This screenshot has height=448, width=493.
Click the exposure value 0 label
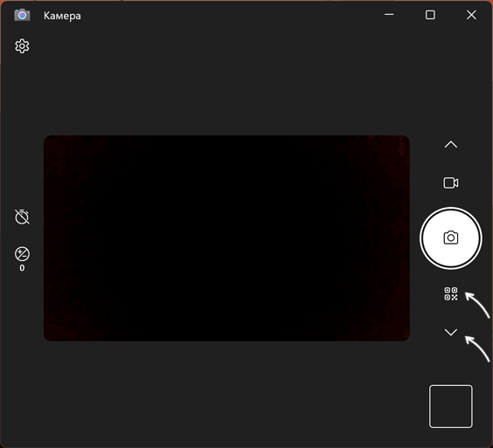[x=22, y=268]
